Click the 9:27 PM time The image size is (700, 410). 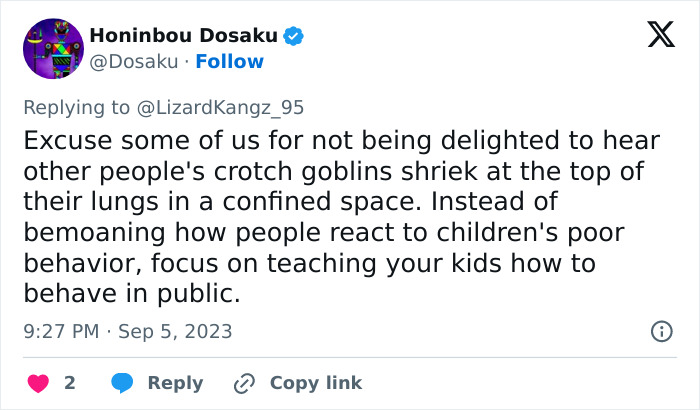(59, 331)
